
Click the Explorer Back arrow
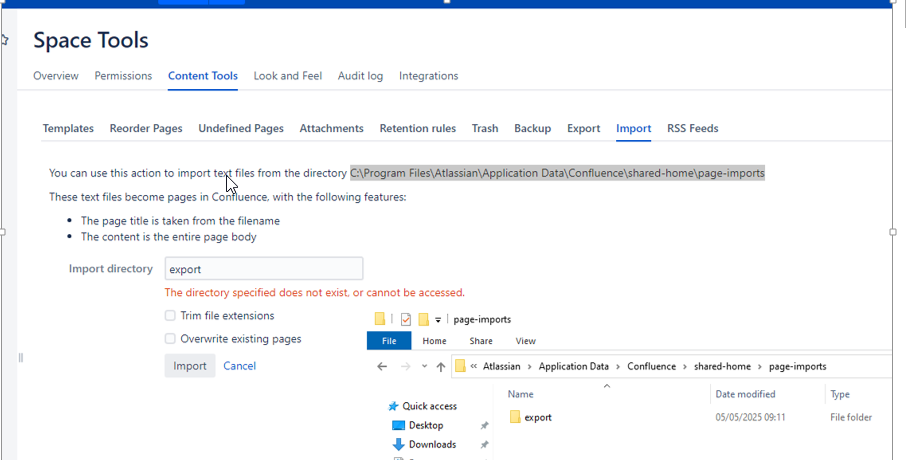coord(382,366)
